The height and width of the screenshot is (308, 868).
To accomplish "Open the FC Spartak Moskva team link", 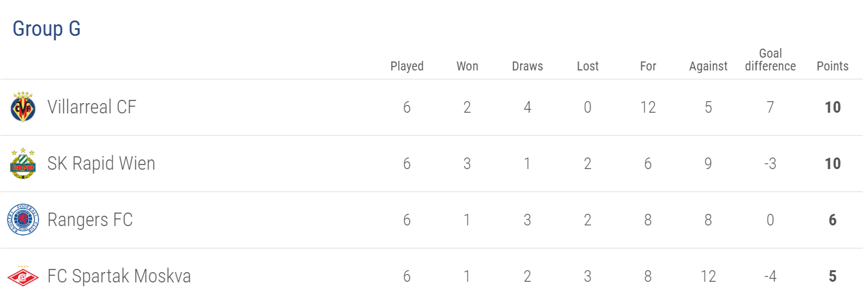I will point(119,276).
